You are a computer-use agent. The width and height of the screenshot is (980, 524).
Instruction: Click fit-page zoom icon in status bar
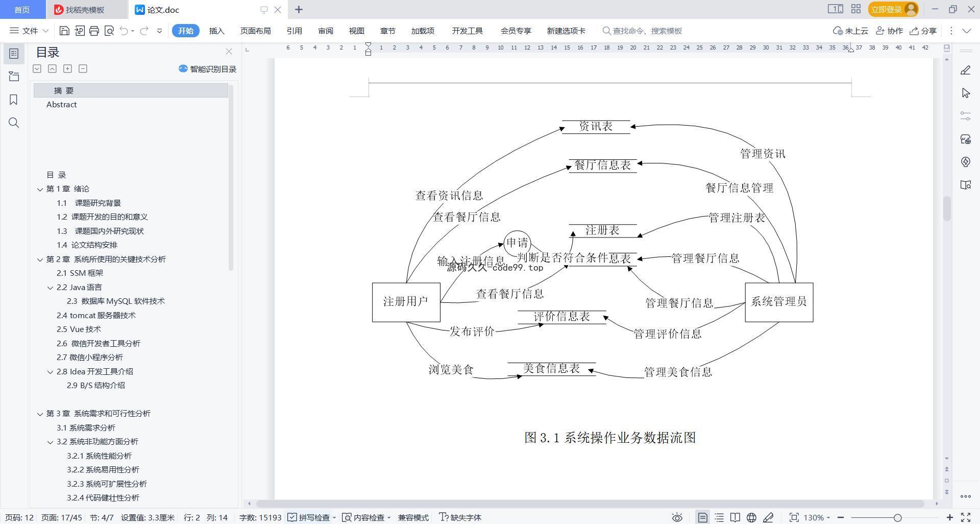coord(794,517)
